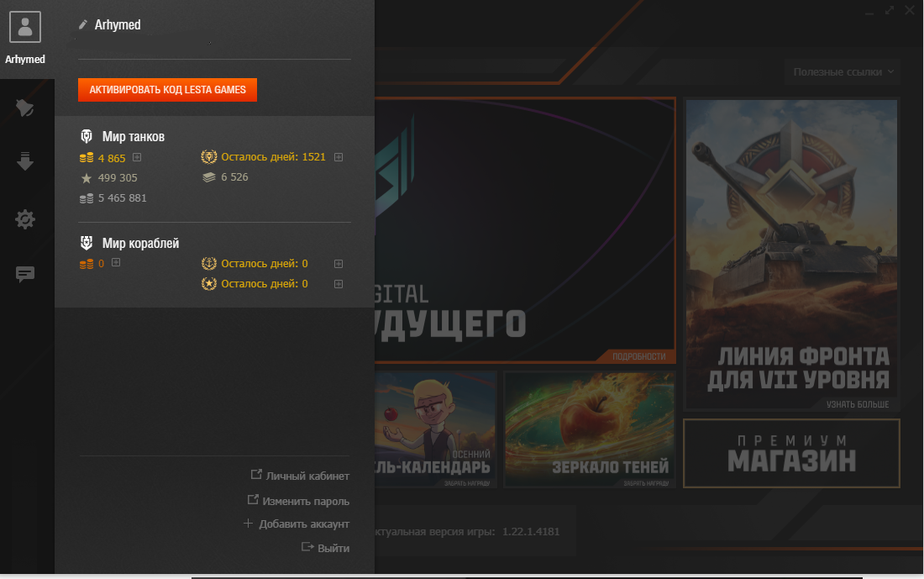The width and height of the screenshot is (924, 579).
Task: Open the settings gear in the sidebar
Action: 24,219
